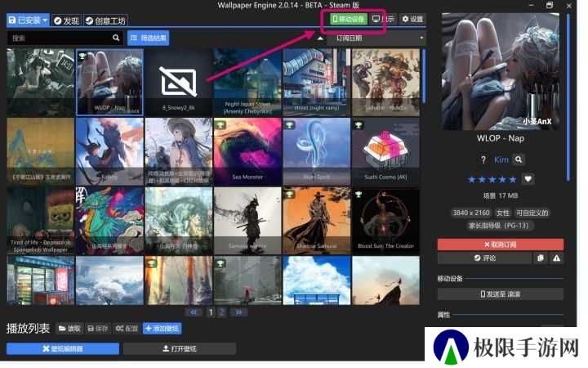Open the 壁纸编辑器 wallpaper editor
The width and height of the screenshot is (588, 368).
(63, 349)
